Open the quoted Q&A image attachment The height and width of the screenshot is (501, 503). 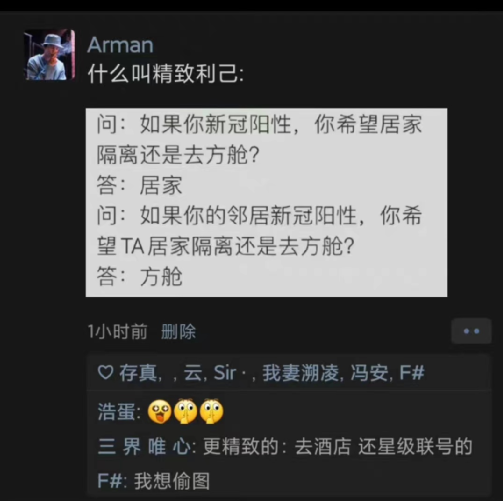pos(266,202)
